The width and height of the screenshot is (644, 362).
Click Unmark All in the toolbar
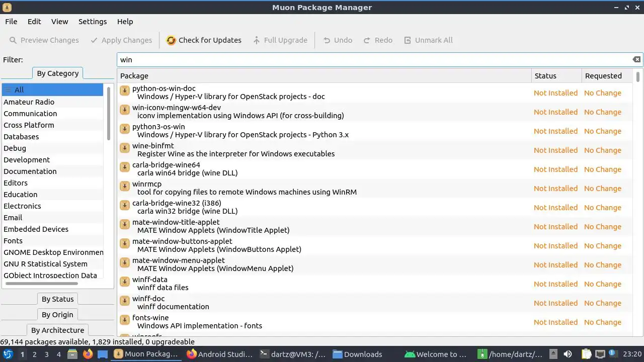pyautogui.click(x=428, y=40)
